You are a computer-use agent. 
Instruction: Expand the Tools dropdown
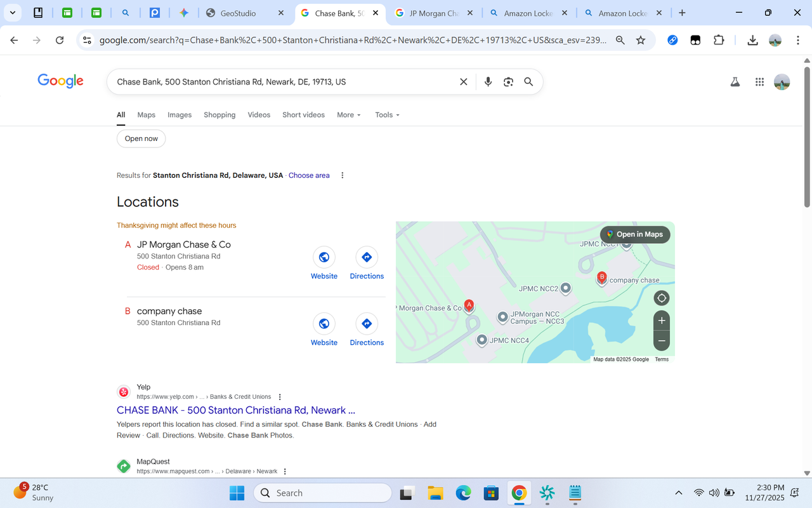(x=387, y=115)
